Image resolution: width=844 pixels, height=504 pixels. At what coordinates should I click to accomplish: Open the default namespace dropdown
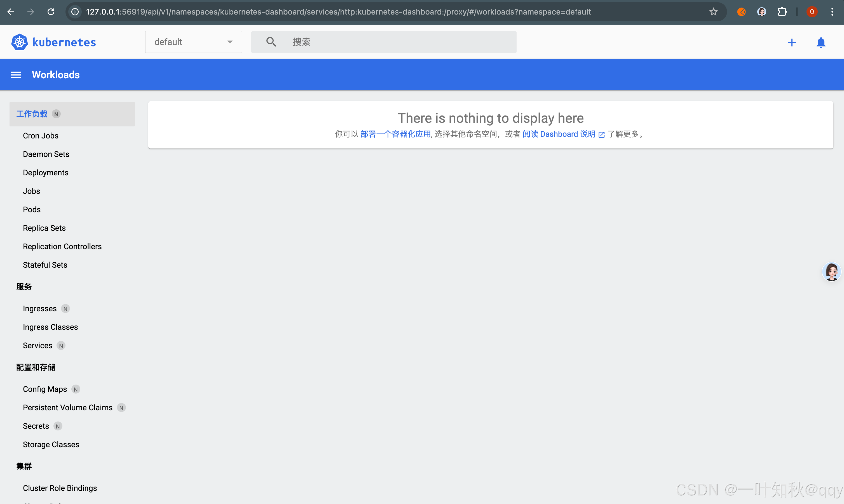click(193, 42)
